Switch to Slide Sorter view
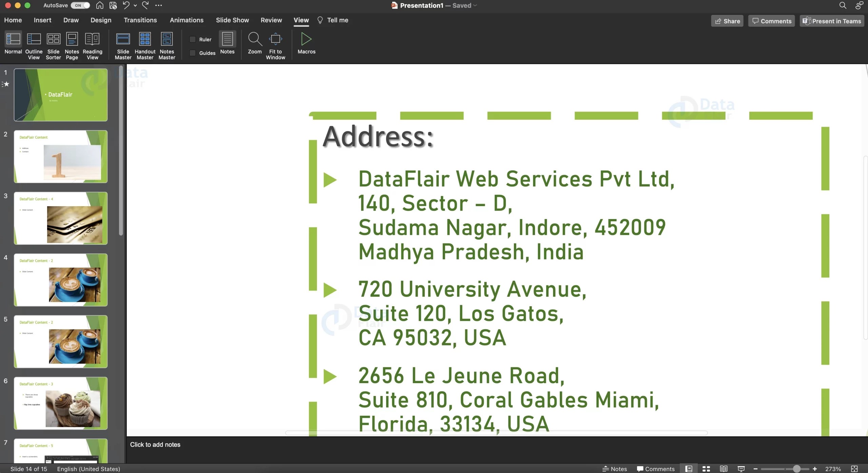 click(53, 45)
